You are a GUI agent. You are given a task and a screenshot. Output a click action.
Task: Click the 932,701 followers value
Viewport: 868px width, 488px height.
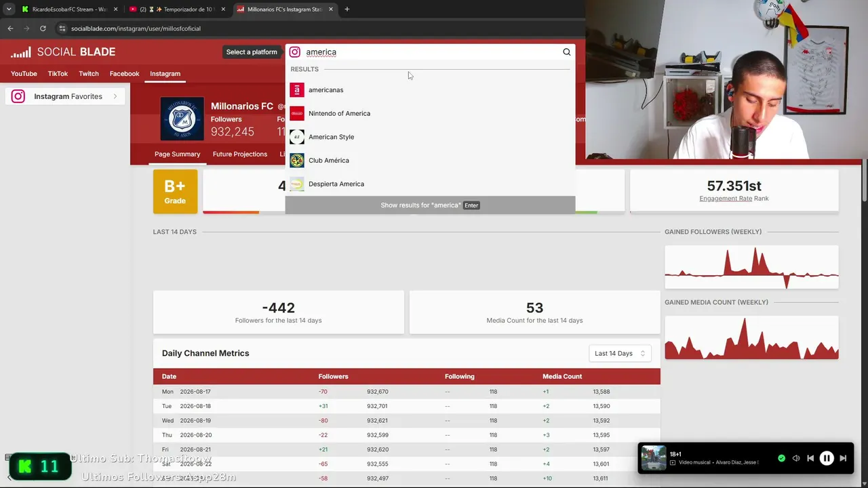click(x=377, y=406)
